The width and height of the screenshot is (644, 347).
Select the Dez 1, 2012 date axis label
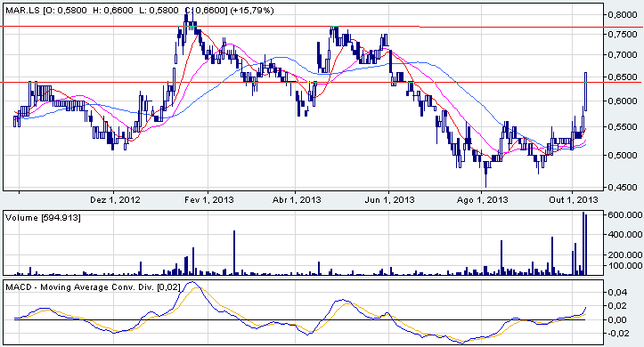[115, 200]
